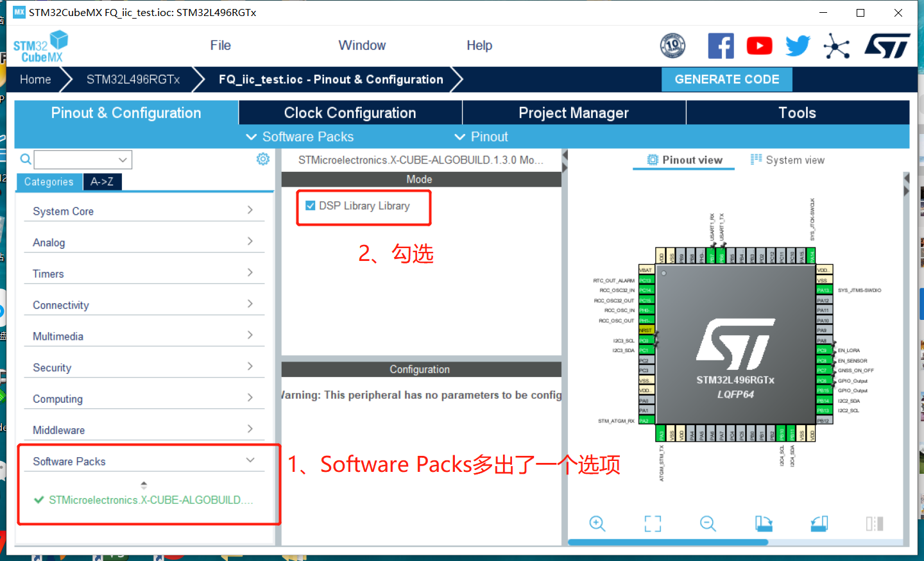Viewport: 924px width, 561px height.
Task: Click Configuration section header
Action: pos(421,369)
